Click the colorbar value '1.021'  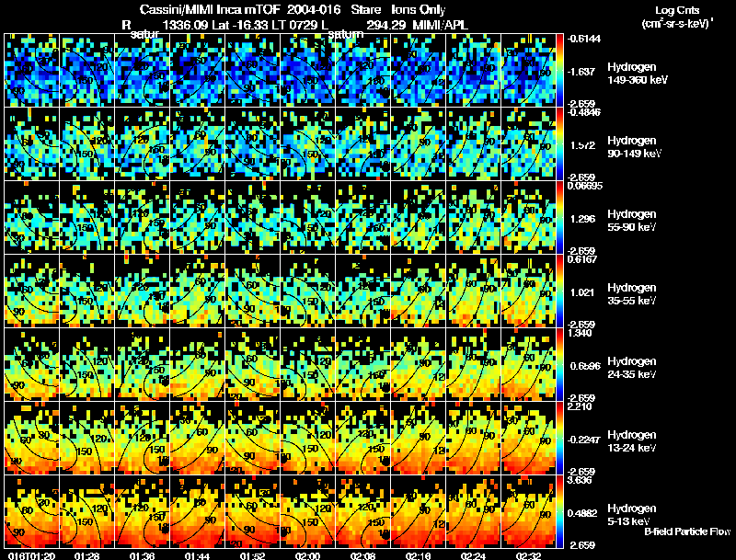pos(582,292)
